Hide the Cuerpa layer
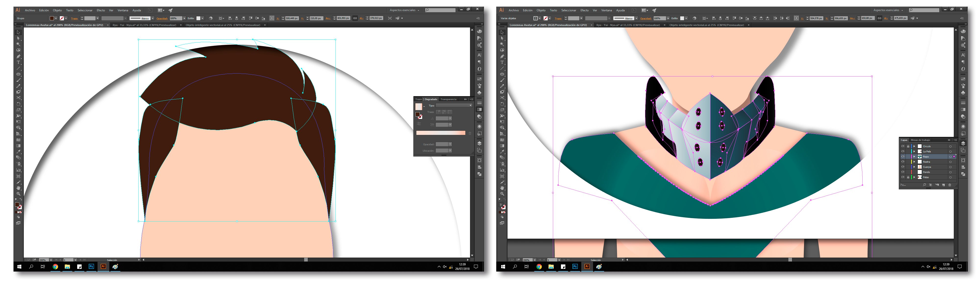Screen dimensions: 980x287 click(903, 167)
